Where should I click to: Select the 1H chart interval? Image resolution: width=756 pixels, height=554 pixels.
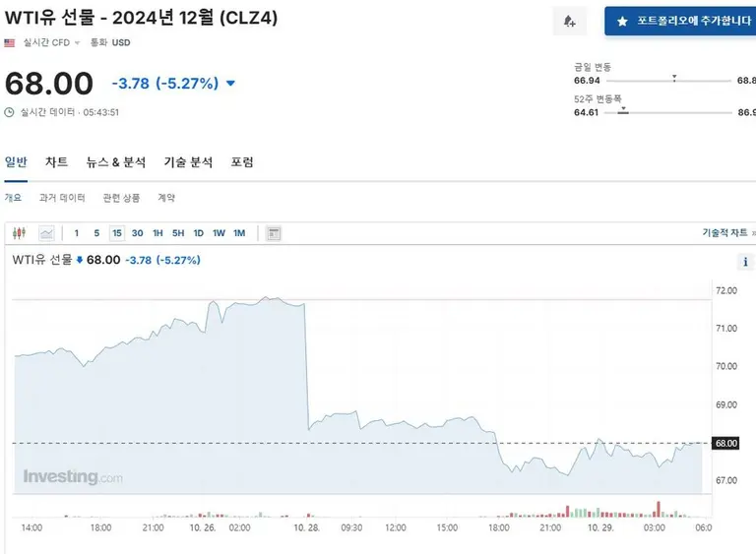coord(157,233)
